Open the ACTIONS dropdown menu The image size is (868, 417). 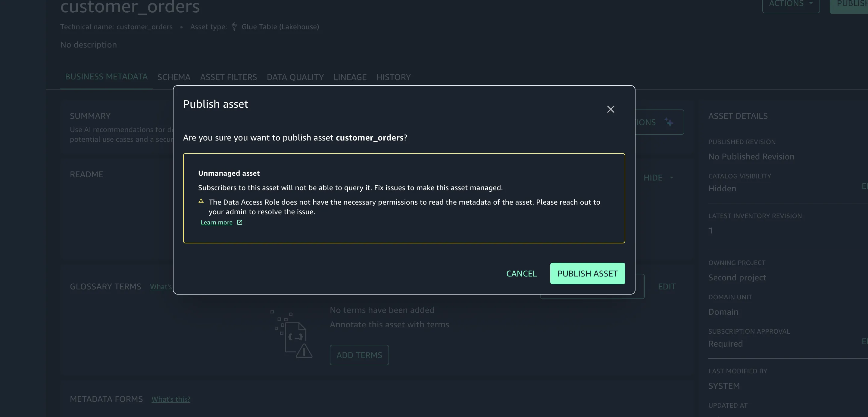click(791, 4)
